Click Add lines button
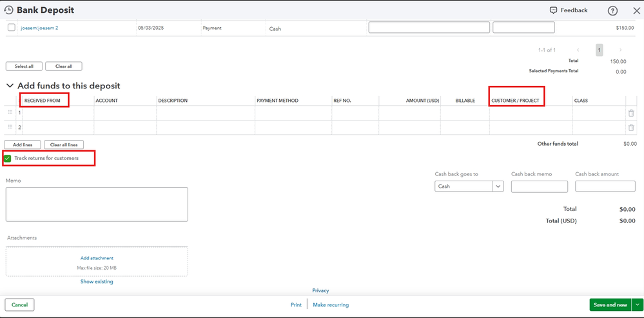 23,144
